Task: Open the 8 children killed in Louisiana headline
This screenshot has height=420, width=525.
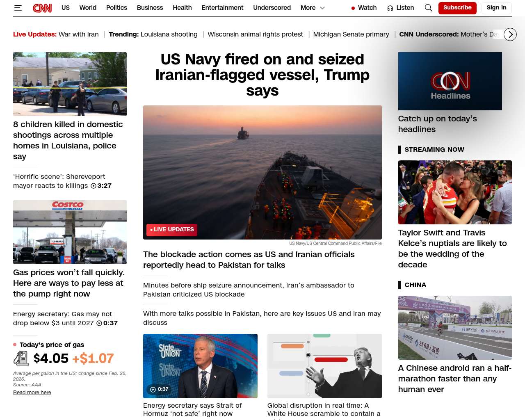Action: 68,140
